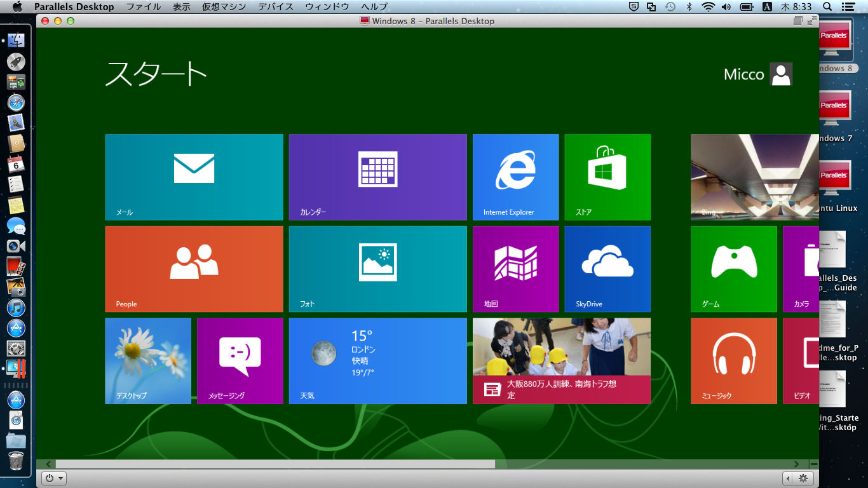Open the People tile
Image resolution: width=868 pixels, height=488 pixels.
coord(194,269)
